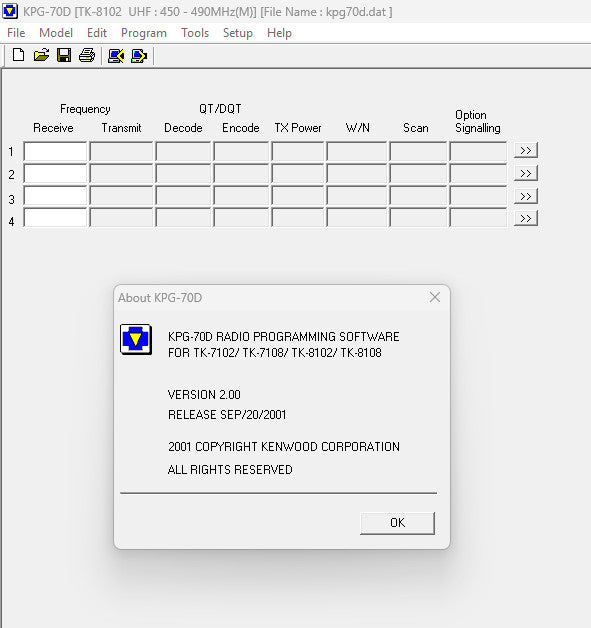Open a file using the folder icon
Viewport: 591px width, 628px height.
tap(41, 55)
